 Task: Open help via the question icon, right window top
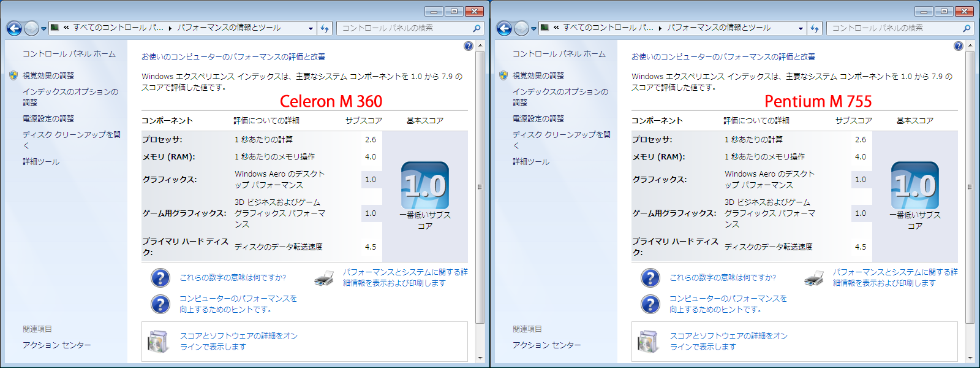tap(959, 46)
